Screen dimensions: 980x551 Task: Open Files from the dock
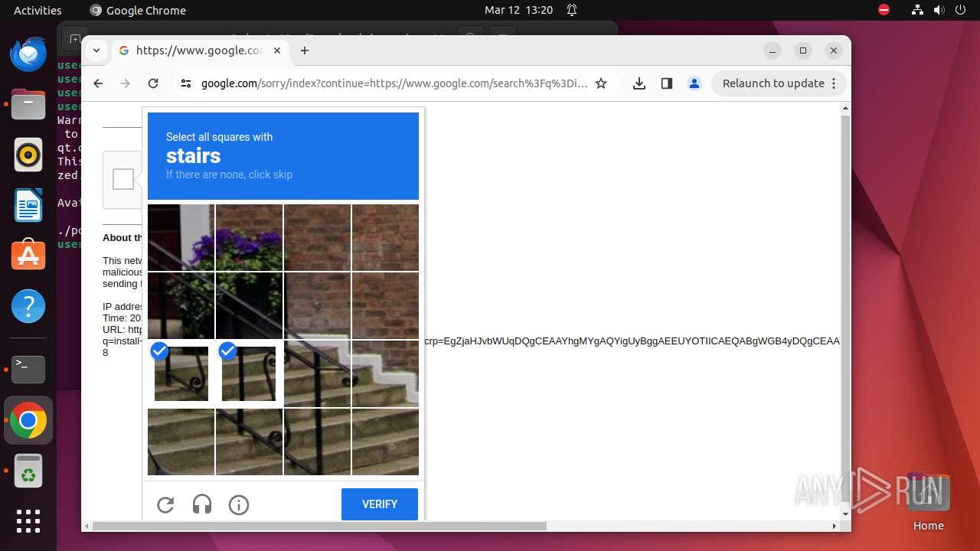pyautogui.click(x=28, y=105)
